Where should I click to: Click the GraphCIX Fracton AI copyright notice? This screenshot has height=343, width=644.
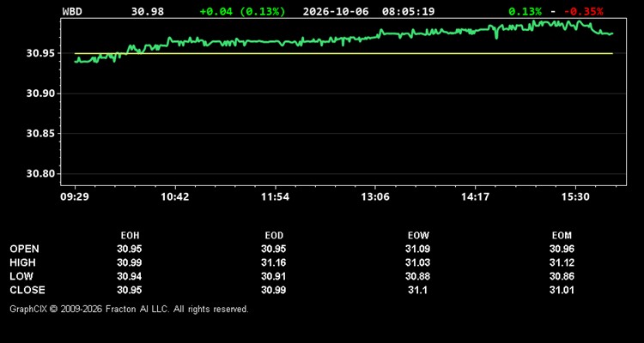129,309
